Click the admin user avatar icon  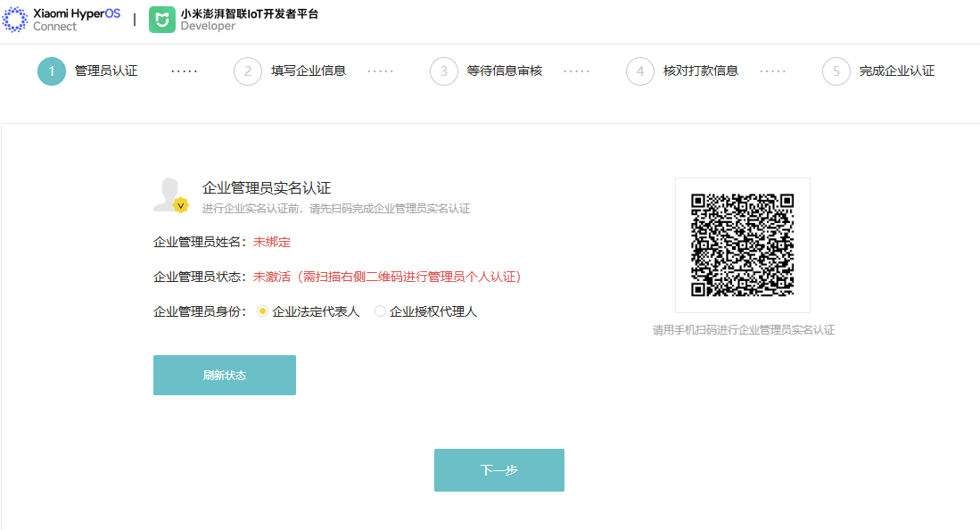(169, 195)
